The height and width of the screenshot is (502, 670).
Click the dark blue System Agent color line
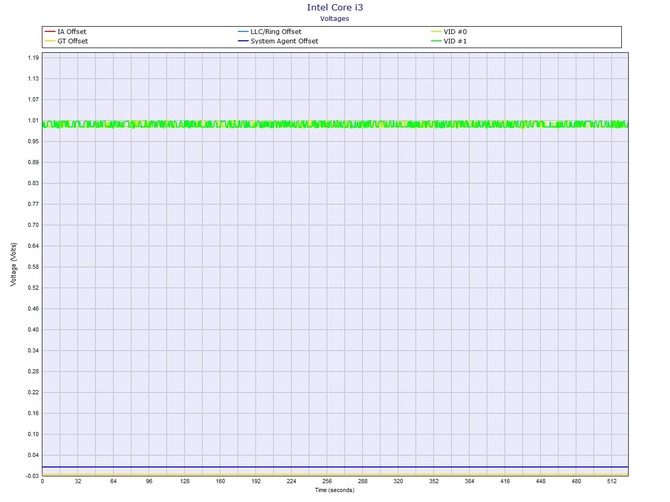pyautogui.click(x=243, y=41)
